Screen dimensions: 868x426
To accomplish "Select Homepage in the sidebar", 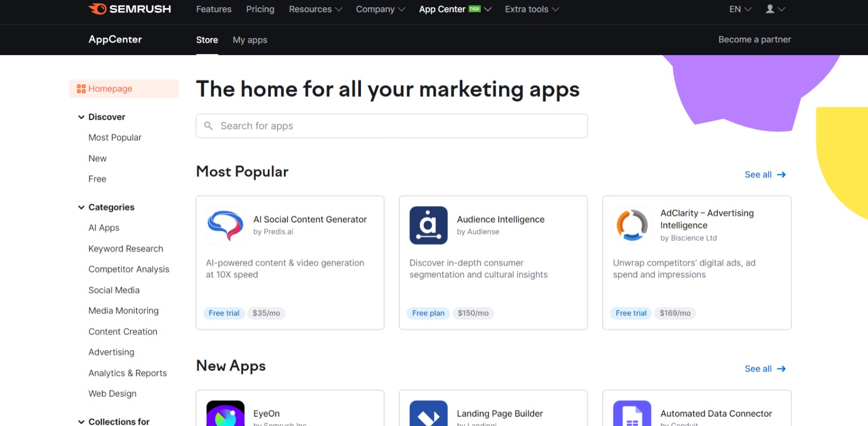I will click(x=124, y=88).
